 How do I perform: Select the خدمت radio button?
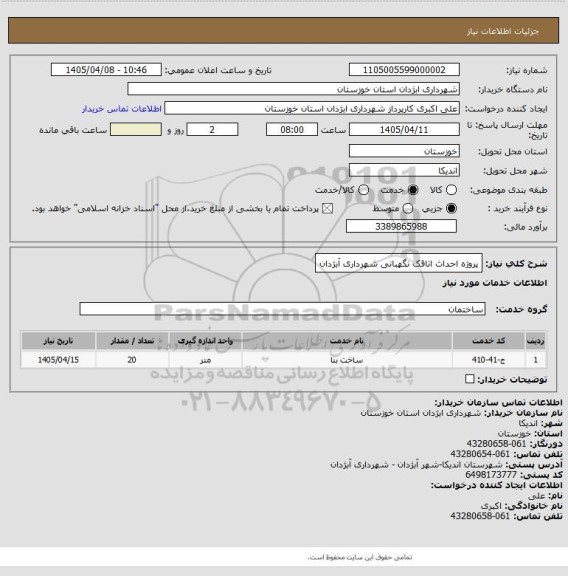click(413, 190)
